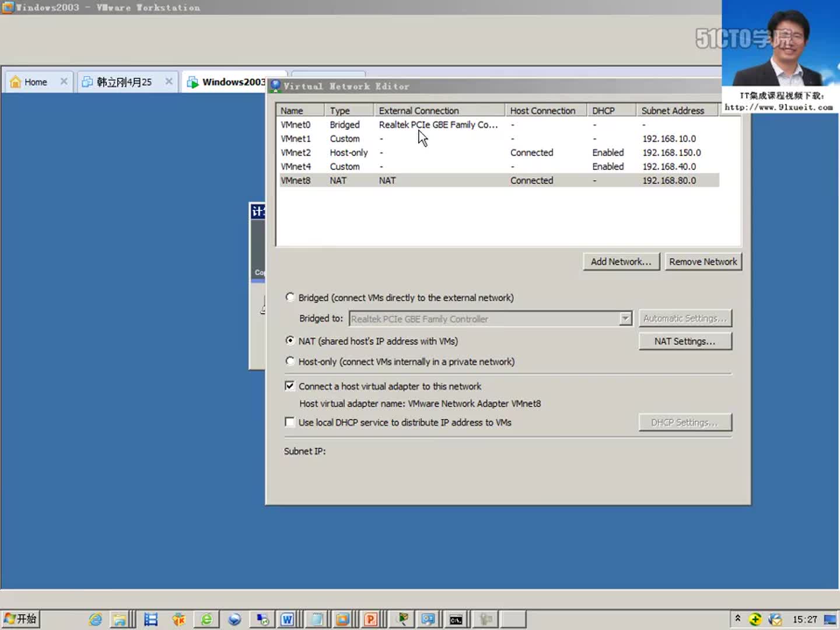Click Add Network button
This screenshot has height=630, width=840.
[621, 261]
